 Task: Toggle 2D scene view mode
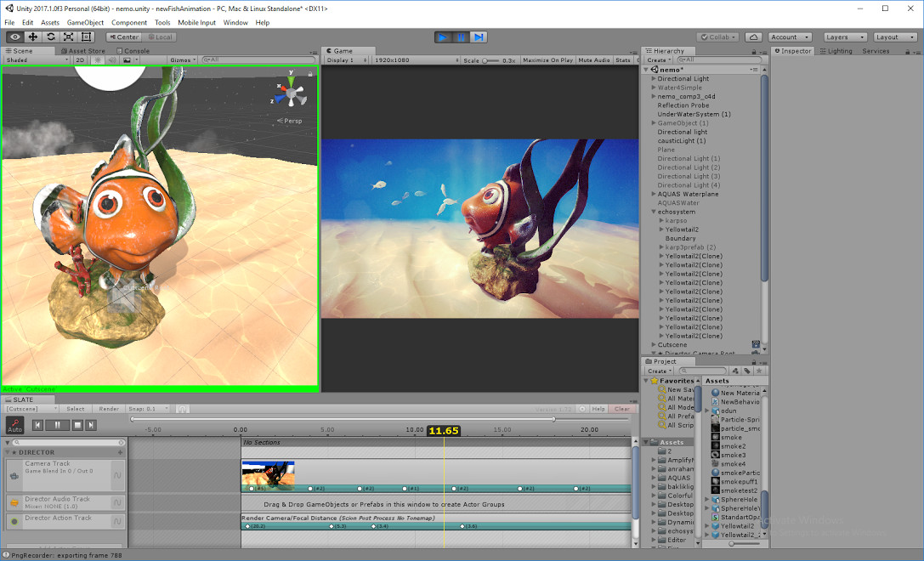80,60
